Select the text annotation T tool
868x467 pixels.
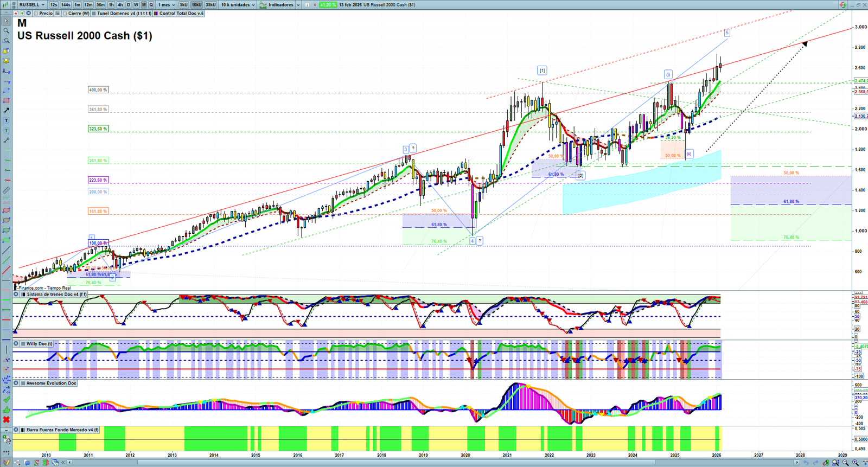[x=6, y=120]
